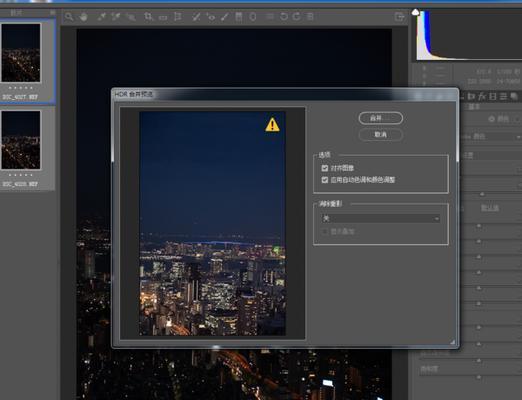The height and width of the screenshot is (400, 522).
Task: Open the Presets panel tab
Action: pos(503,96)
